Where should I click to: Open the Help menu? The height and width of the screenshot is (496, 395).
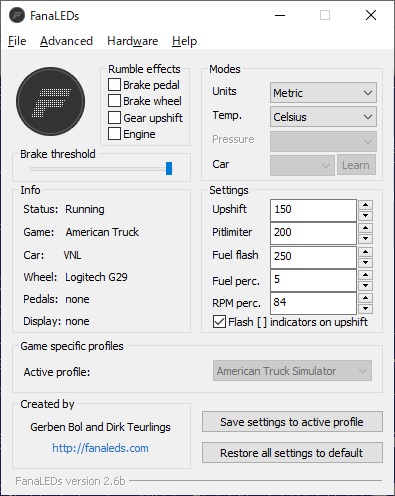pos(184,41)
